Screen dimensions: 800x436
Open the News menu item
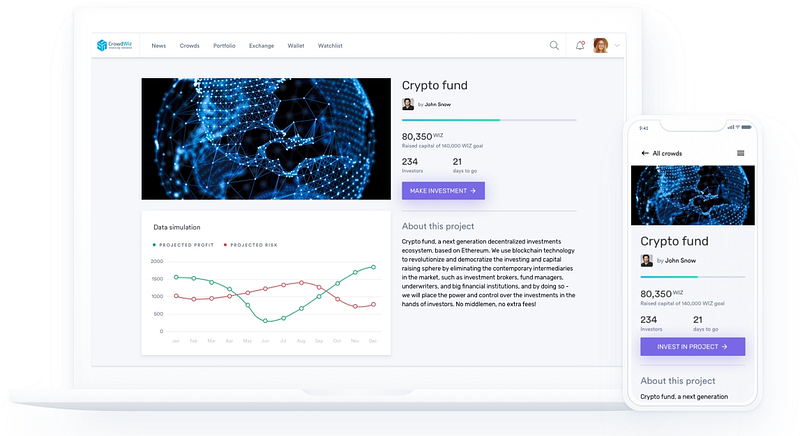(159, 46)
